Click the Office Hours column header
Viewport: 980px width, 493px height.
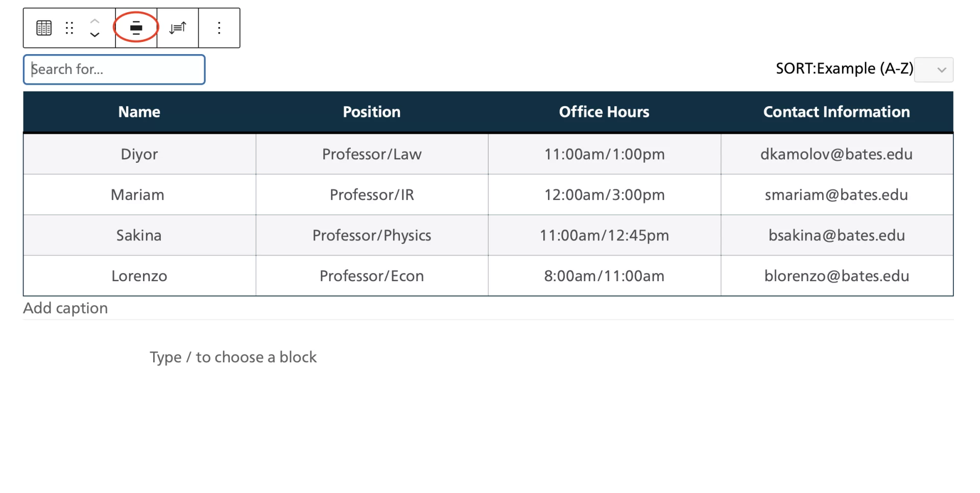click(x=604, y=112)
